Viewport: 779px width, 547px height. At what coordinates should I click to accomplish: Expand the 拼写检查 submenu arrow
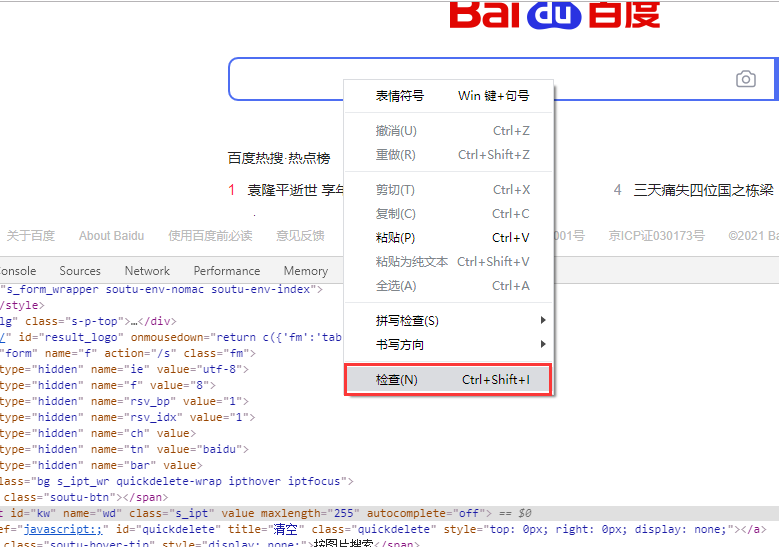pyautogui.click(x=543, y=321)
